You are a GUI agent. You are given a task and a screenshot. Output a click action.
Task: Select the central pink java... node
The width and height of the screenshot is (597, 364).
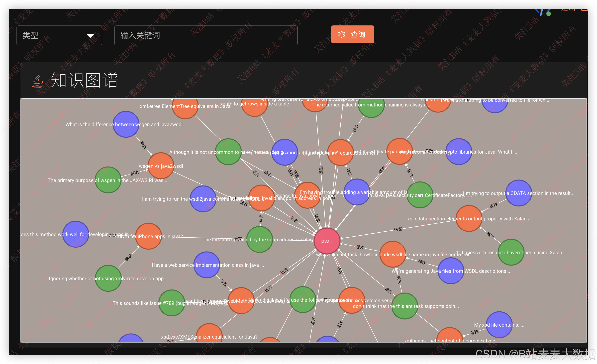pos(327,241)
